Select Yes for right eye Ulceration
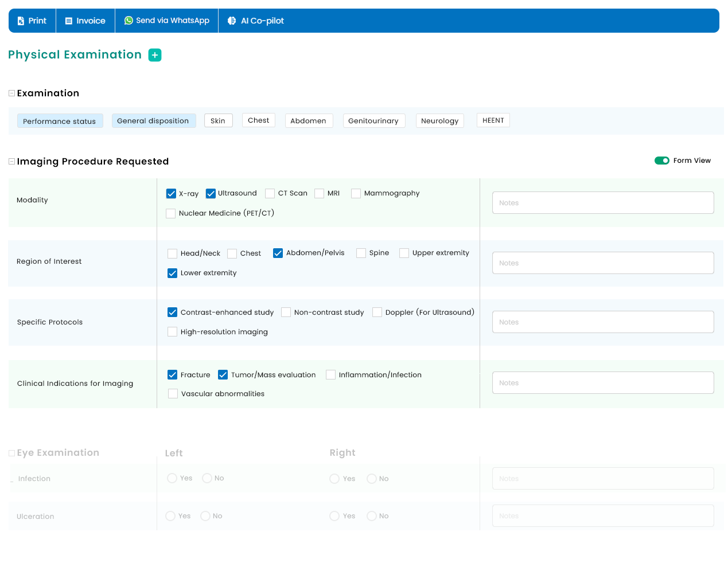 point(334,516)
